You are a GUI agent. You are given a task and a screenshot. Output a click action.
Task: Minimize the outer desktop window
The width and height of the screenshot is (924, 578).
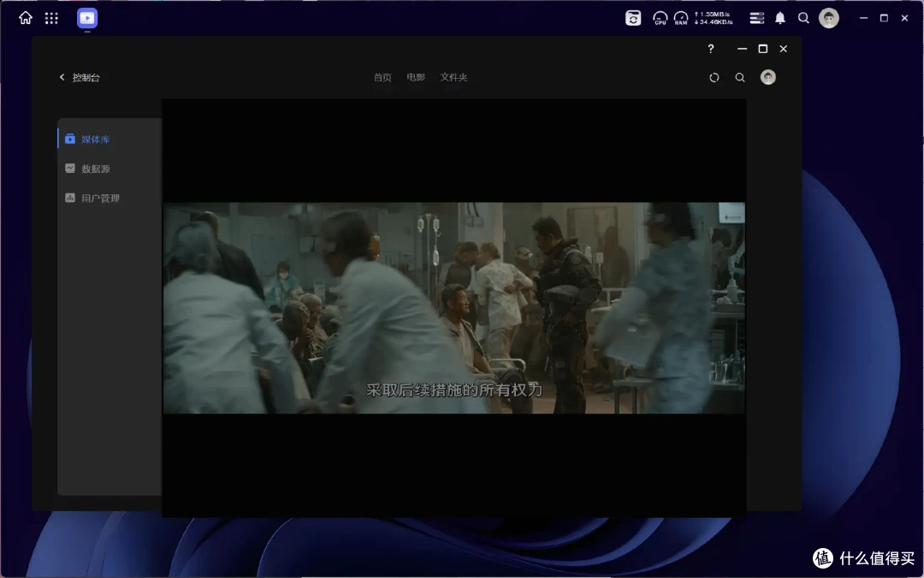pyautogui.click(x=863, y=18)
